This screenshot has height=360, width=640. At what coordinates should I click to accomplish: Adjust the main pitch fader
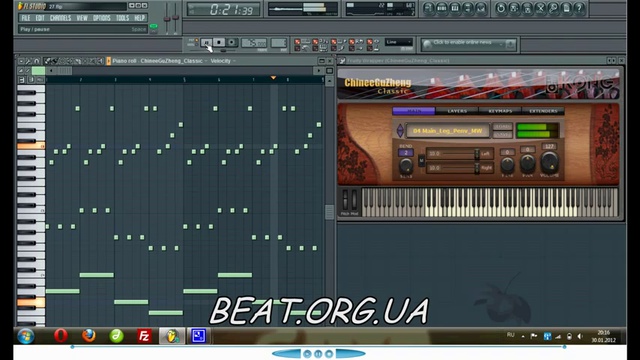(x=176, y=18)
